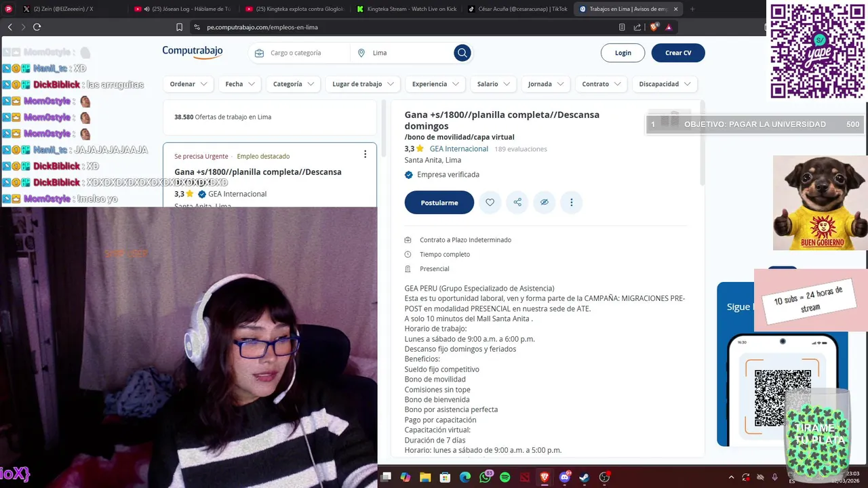This screenshot has height=488, width=868.
Task: Open Discord from taskbar
Action: [x=565, y=477]
